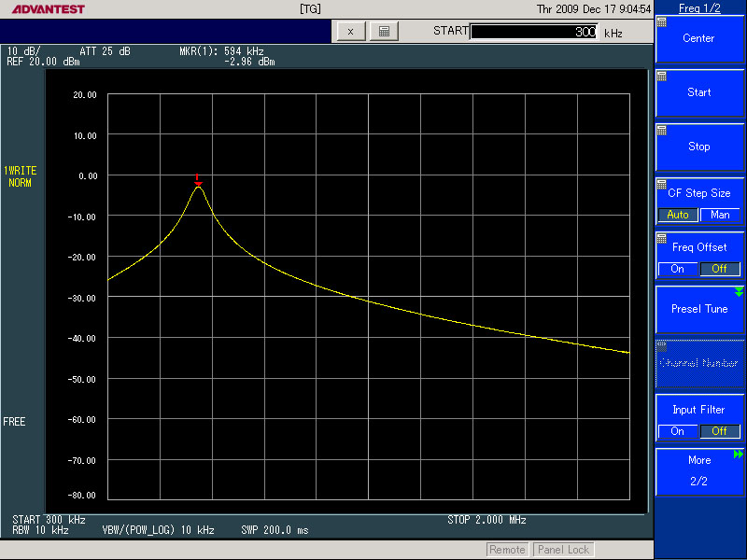Click the START frequency input field
Screen dimensions: 747x560
(534, 32)
